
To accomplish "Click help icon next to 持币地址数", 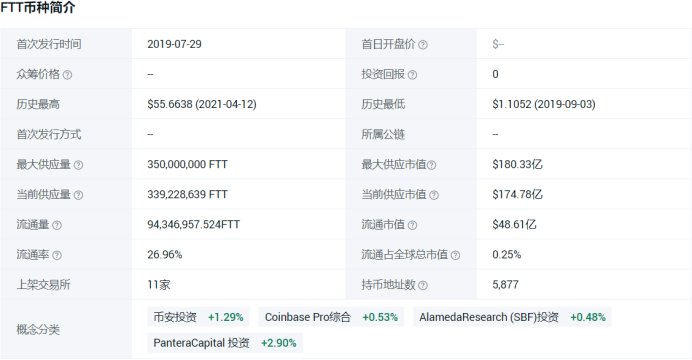I will [423, 285].
